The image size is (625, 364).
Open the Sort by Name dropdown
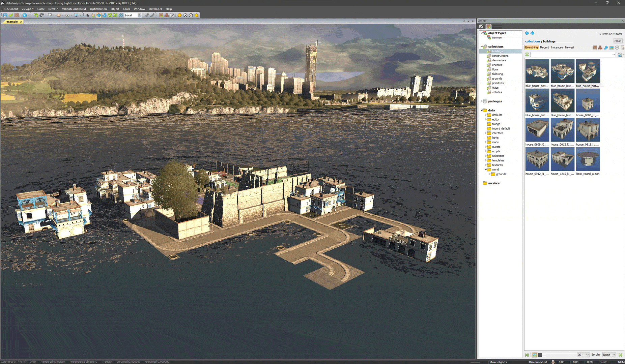[609, 355]
